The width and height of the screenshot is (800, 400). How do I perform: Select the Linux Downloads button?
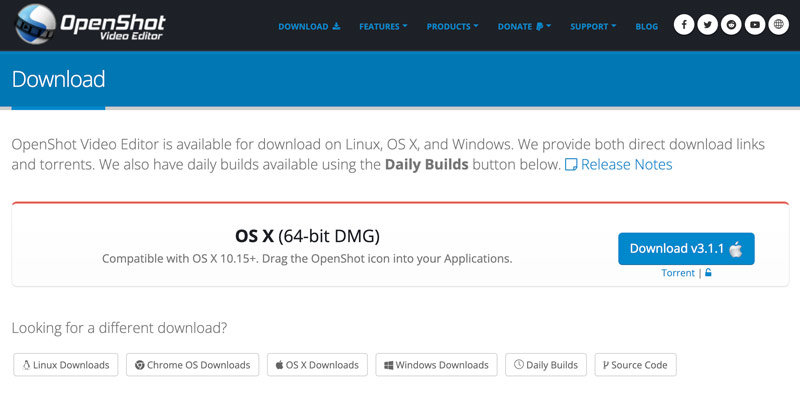67,365
